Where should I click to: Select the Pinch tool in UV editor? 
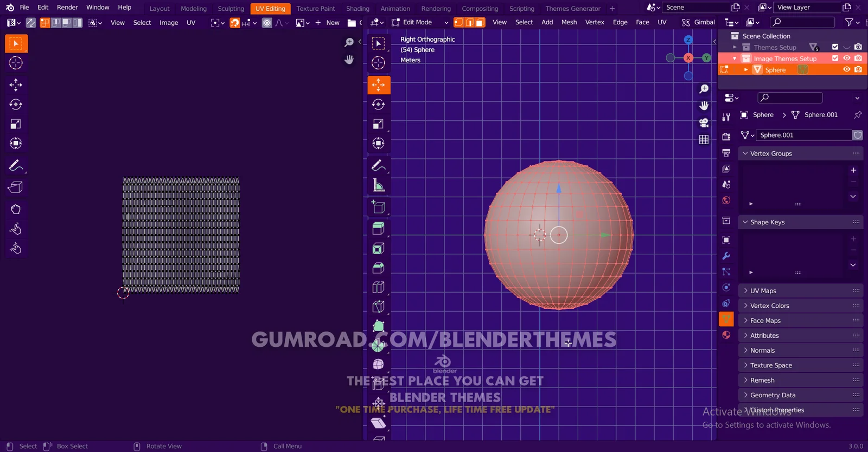tap(16, 248)
